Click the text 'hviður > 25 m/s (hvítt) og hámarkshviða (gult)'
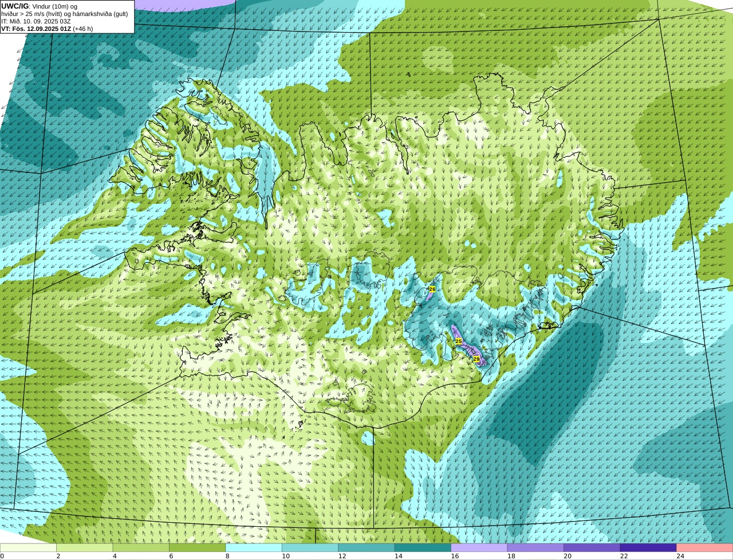This screenshot has height=560, width=733. pyautogui.click(x=65, y=14)
